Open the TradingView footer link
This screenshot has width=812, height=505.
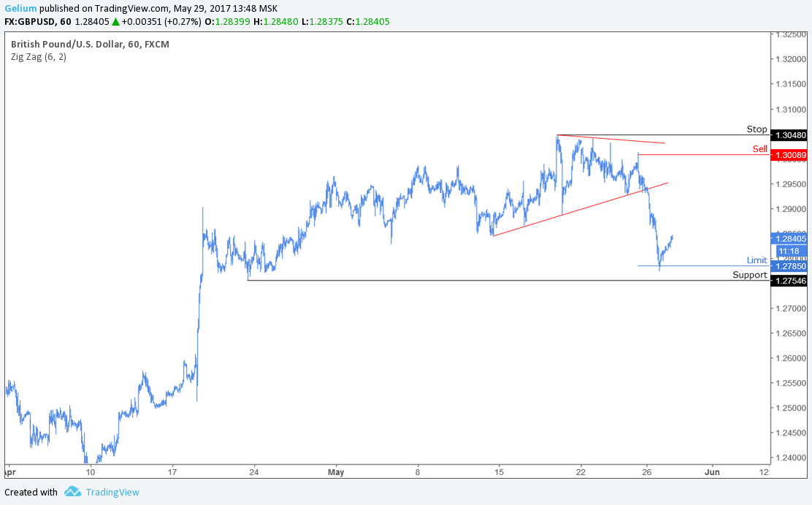(x=112, y=492)
